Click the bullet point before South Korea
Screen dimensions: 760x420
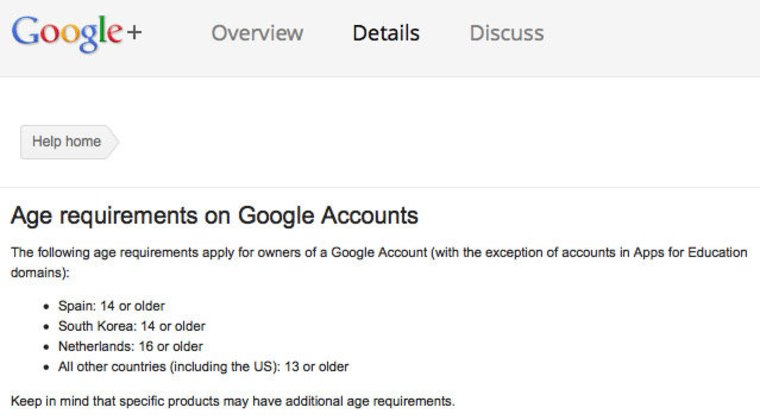coord(46,327)
